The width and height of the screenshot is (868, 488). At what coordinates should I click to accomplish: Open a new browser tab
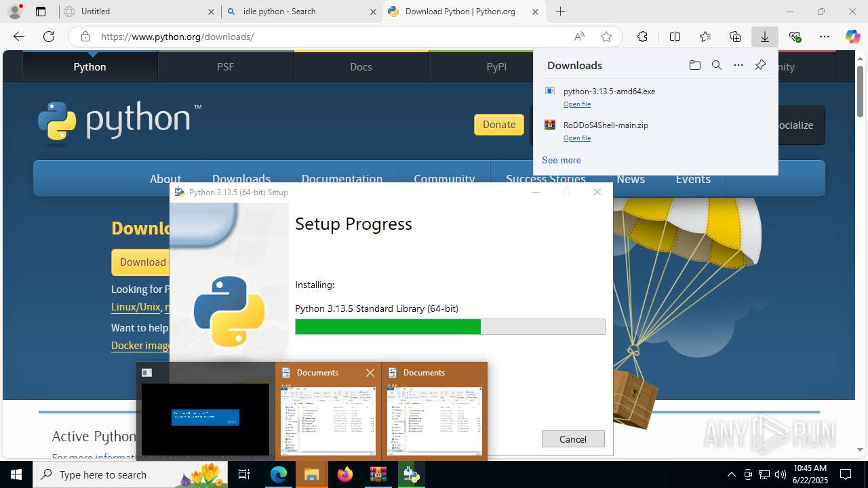(x=560, y=12)
